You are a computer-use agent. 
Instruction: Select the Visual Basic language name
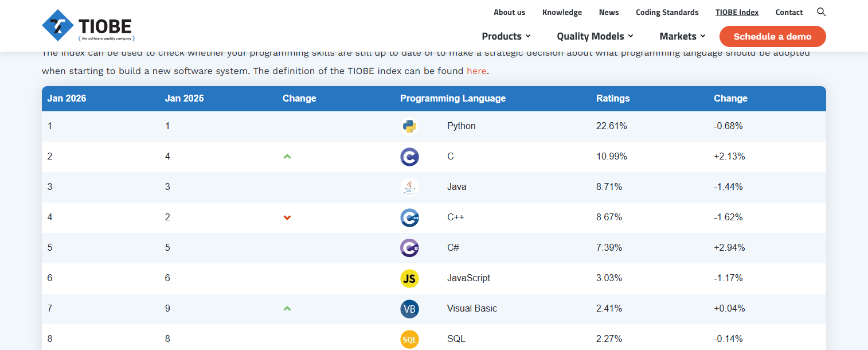(x=472, y=309)
